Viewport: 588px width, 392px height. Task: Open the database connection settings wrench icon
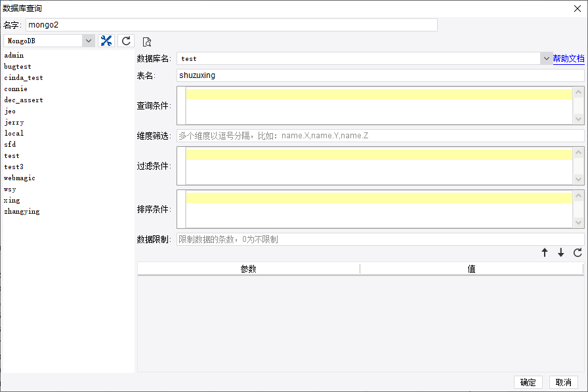(106, 41)
